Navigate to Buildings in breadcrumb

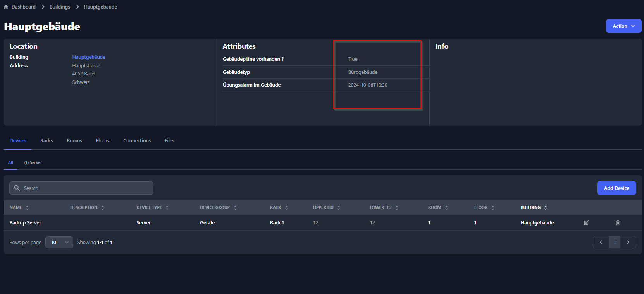pyautogui.click(x=60, y=7)
